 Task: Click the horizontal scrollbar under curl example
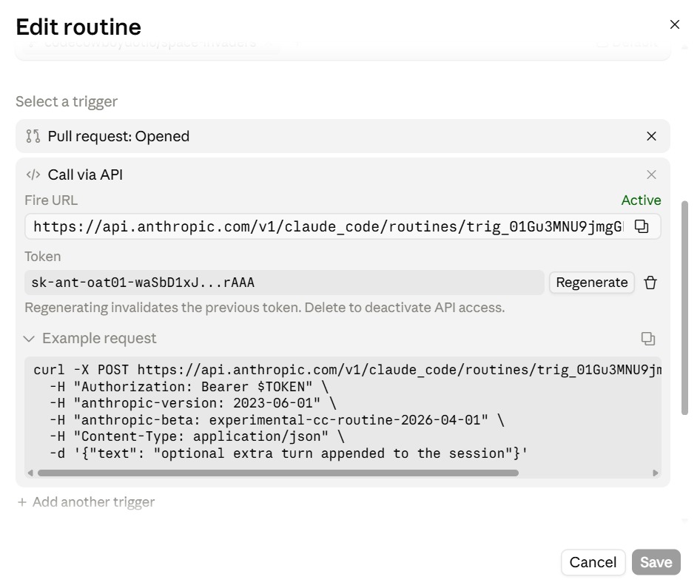pyautogui.click(x=278, y=473)
